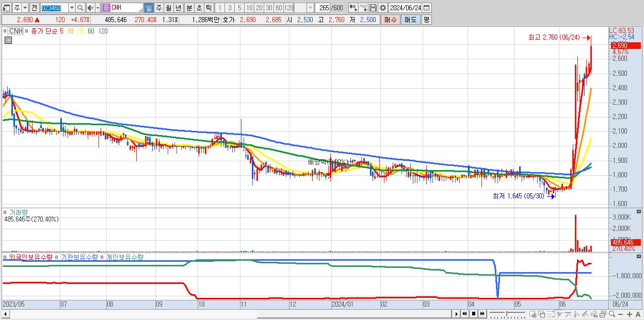Choose the 1 interval button
Image resolution: width=644 pixels, height=320 pixels.
[220, 8]
